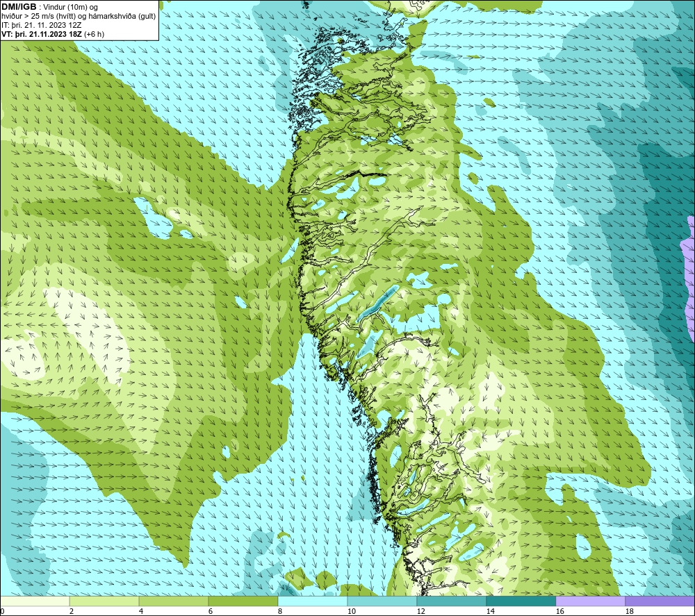Click the legend scale label "16"
This screenshot has height=616, width=695.
click(559, 611)
